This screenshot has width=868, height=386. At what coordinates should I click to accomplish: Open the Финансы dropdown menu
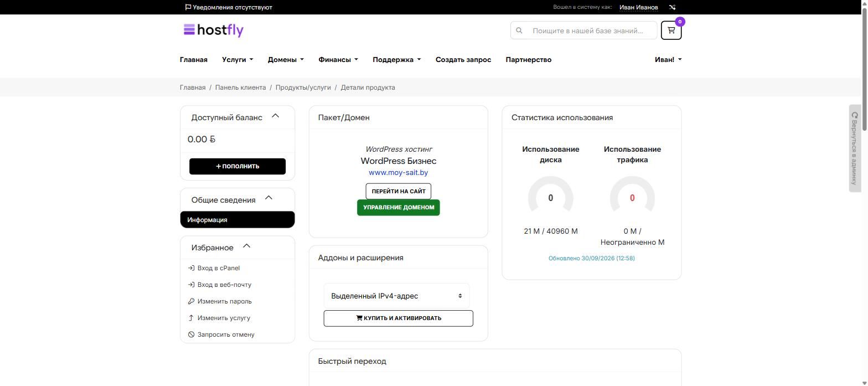tap(338, 60)
